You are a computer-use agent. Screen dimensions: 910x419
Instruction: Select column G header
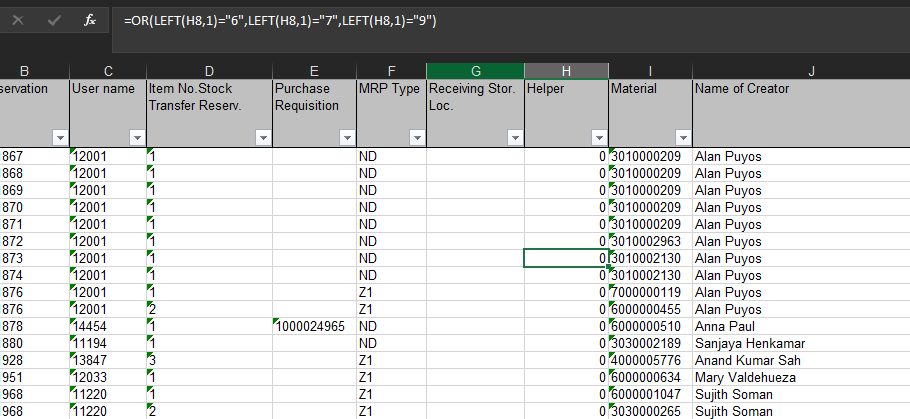(x=475, y=71)
